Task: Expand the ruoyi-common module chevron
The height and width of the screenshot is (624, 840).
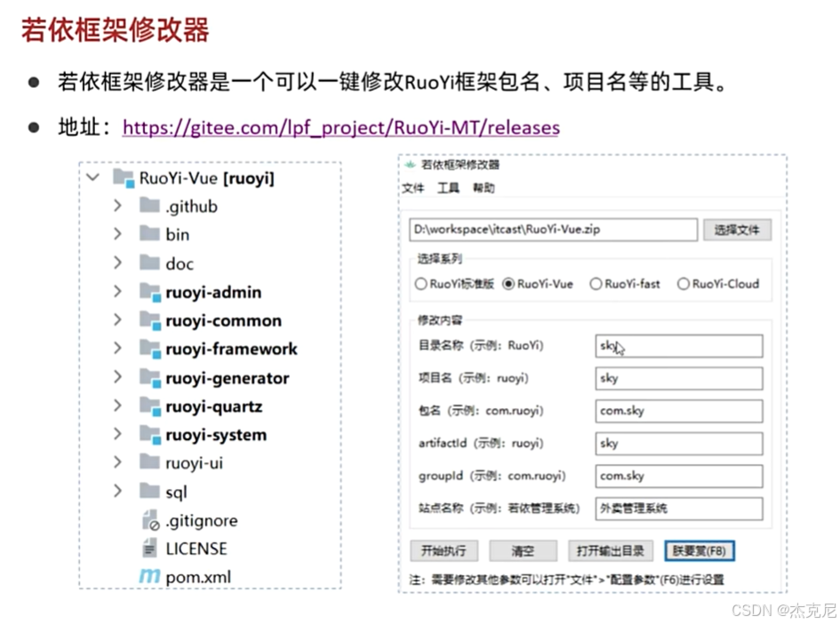Action: 117,320
